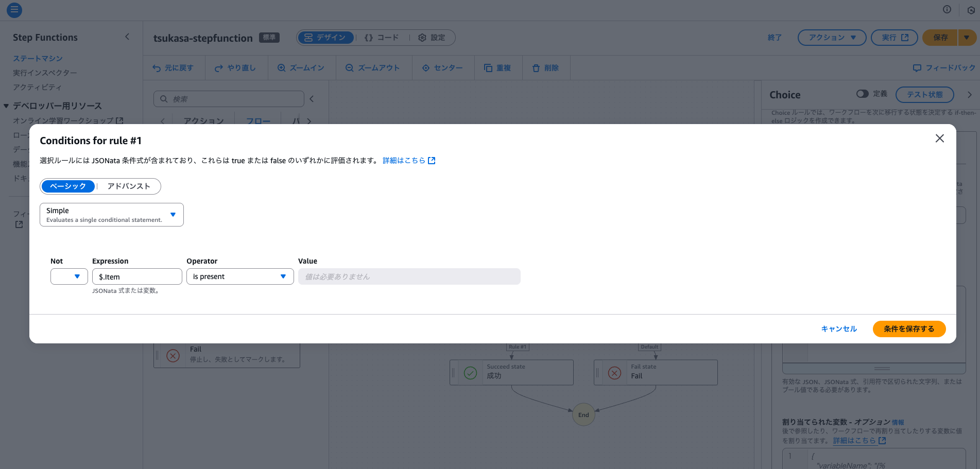Click the settings hexagon icon top right
The image size is (980, 469).
971,10
